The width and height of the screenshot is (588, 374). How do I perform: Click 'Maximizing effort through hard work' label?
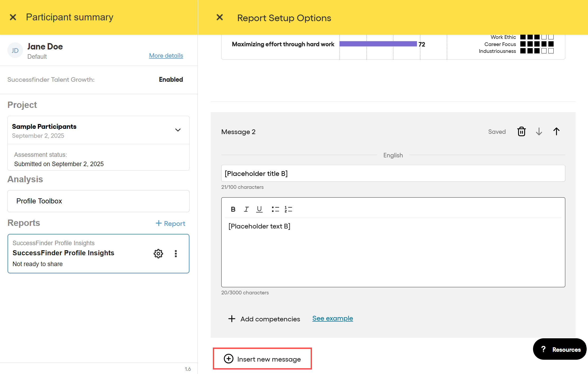tap(283, 44)
